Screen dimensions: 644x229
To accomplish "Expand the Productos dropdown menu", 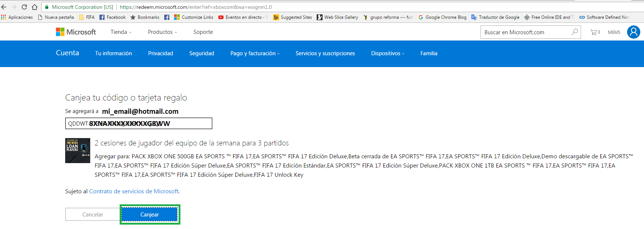I will 162,32.
